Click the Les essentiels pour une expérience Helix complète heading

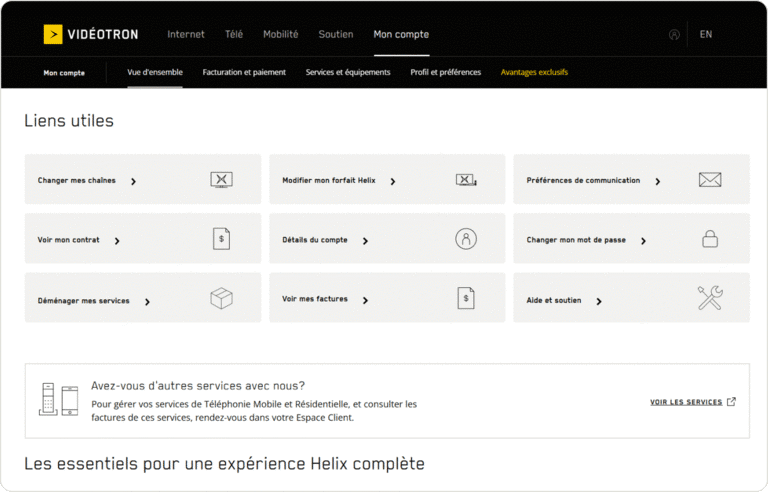tap(224, 464)
